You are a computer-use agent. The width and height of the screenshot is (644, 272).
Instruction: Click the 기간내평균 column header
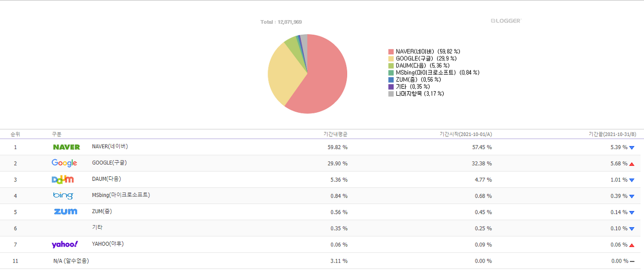click(336, 134)
